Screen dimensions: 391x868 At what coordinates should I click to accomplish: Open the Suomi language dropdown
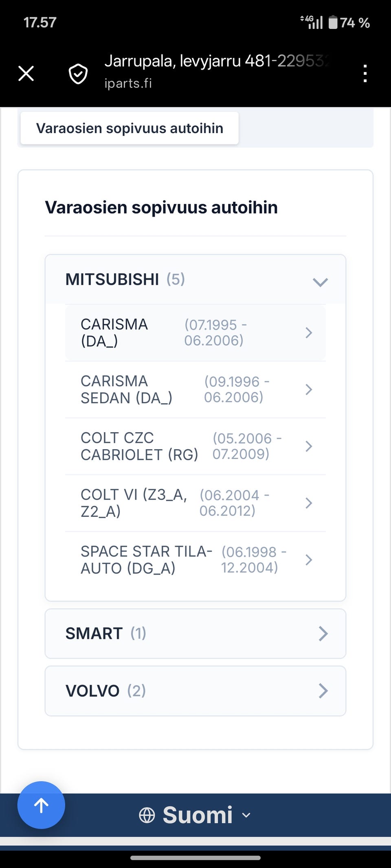pyautogui.click(x=195, y=815)
